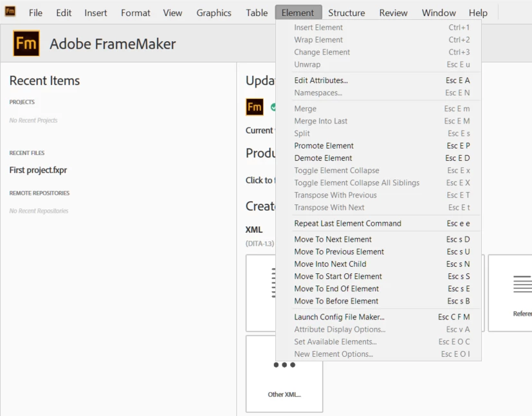Select Repeat Last Element Command
The height and width of the screenshot is (416, 532).
(379, 223)
